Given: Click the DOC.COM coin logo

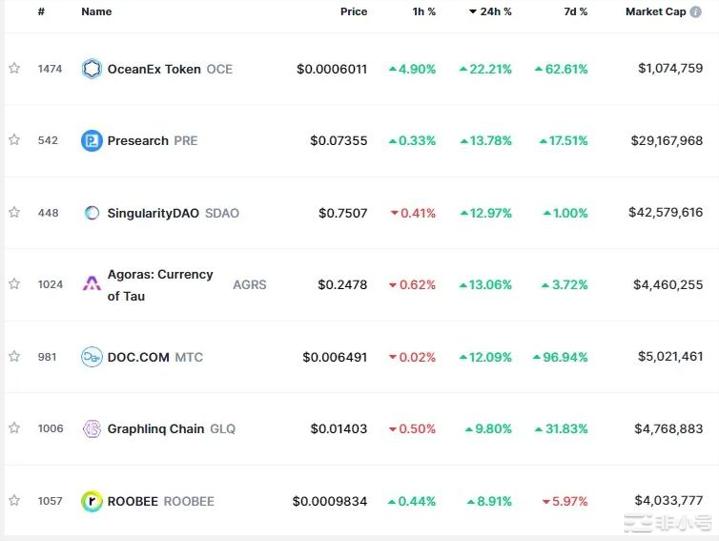Looking at the screenshot, I should click(92, 357).
